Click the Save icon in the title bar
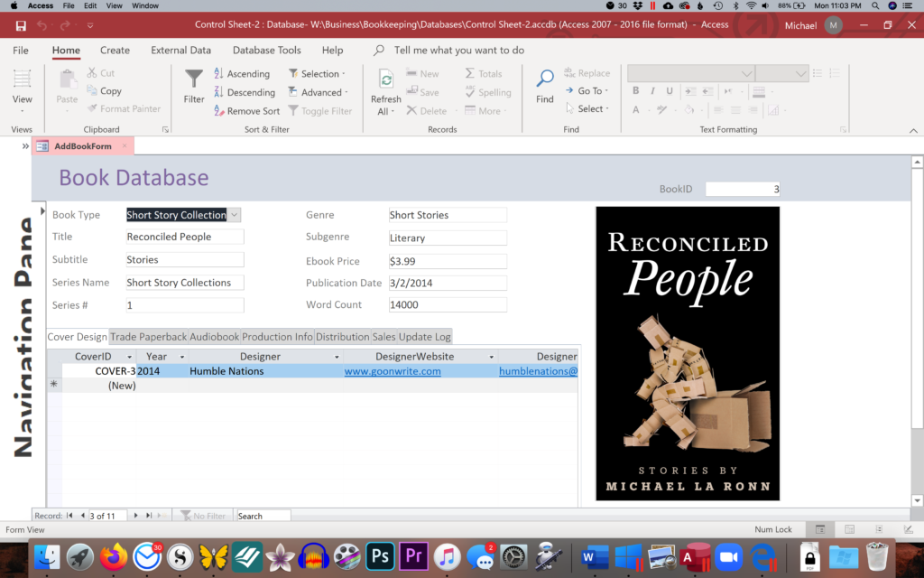The height and width of the screenshot is (578, 924). (x=21, y=25)
